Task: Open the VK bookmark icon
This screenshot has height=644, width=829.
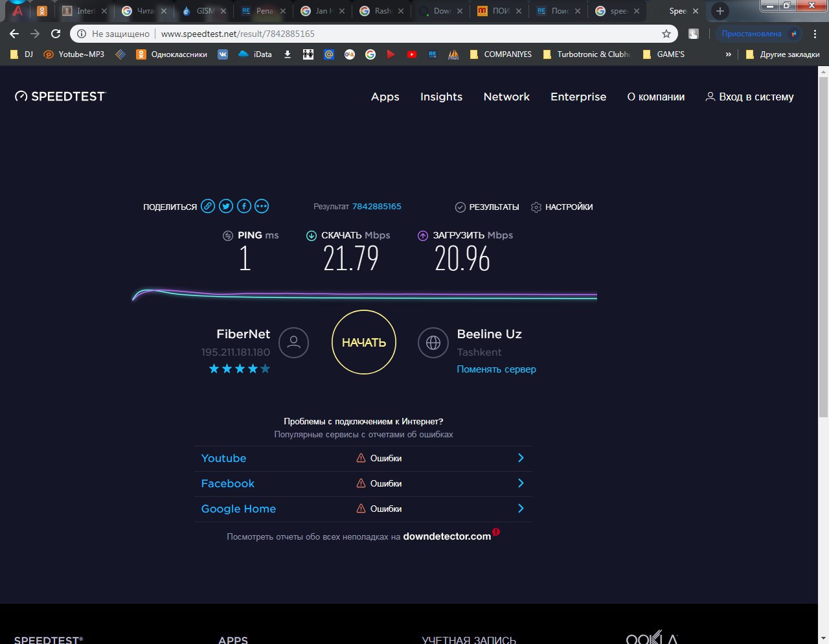Action: click(223, 54)
